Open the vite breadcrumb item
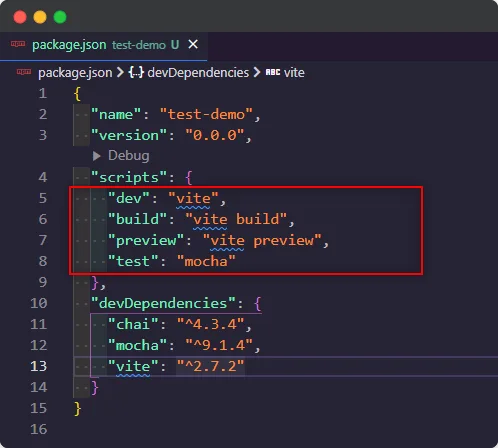The image size is (498, 448). 294,73
